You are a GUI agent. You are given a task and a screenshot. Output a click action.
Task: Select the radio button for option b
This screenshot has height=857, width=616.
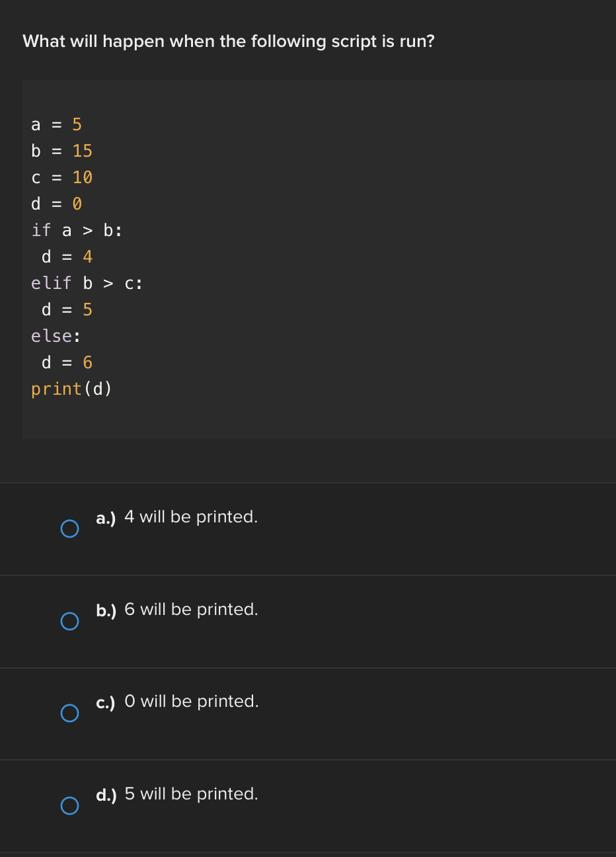point(69,621)
